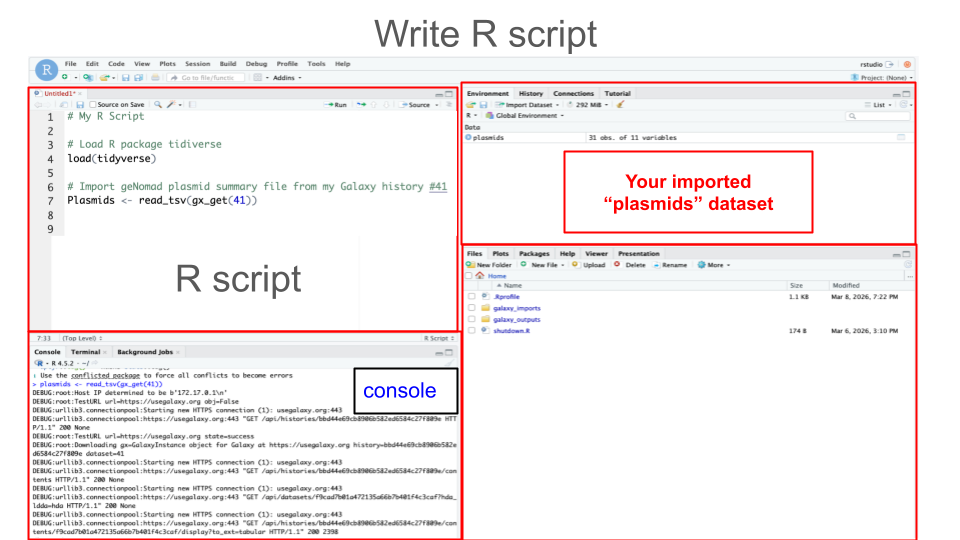Click the Rename icon in Files toolbar
This screenshot has height=540, width=960.
click(670, 265)
